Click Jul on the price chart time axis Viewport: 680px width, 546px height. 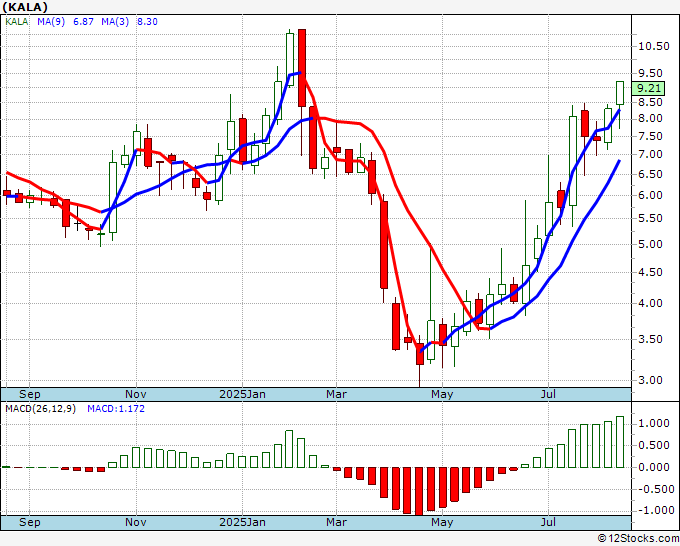point(549,394)
